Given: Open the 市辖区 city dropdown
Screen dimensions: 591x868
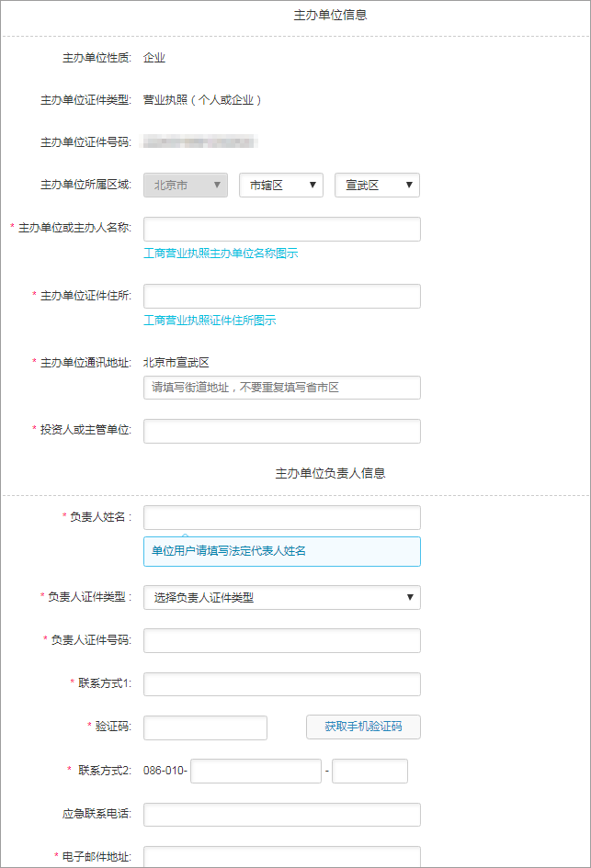Looking at the screenshot, I should [x=281, y=186].
